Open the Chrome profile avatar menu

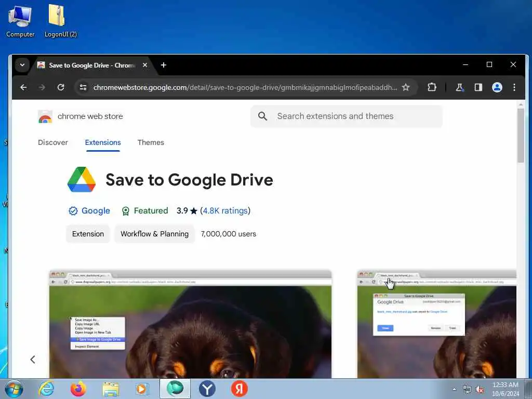497,87
